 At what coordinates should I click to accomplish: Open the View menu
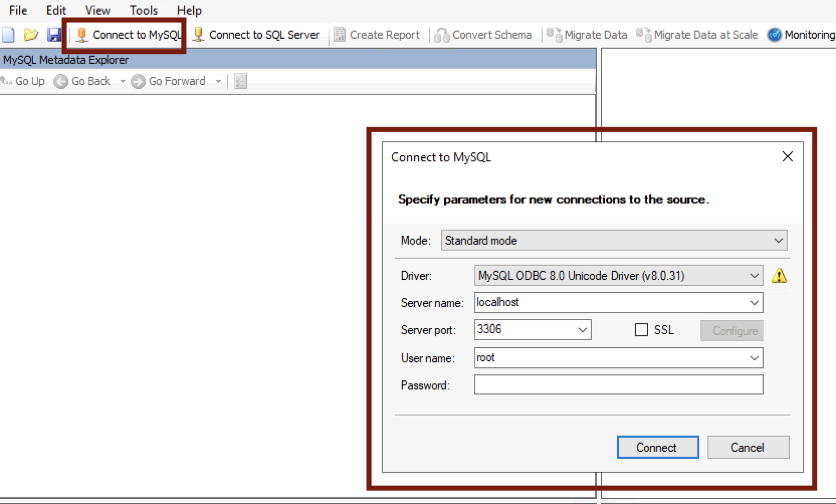[x=97, y=10]
